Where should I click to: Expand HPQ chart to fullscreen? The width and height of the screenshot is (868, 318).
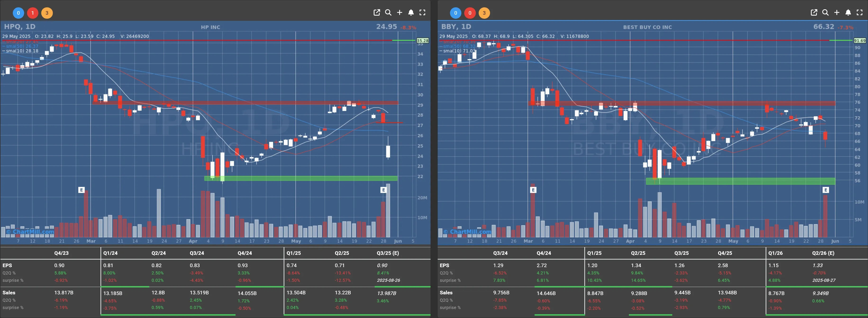tap(422, 13)
